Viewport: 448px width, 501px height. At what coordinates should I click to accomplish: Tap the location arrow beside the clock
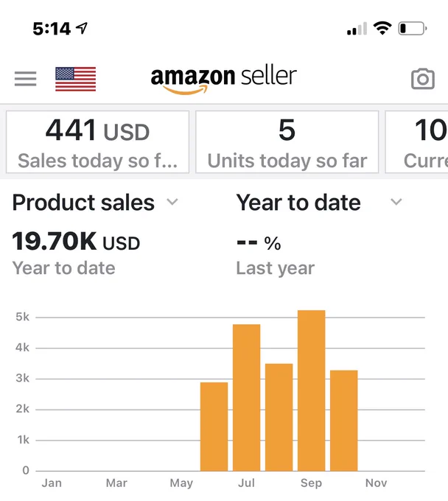(82, 29)
